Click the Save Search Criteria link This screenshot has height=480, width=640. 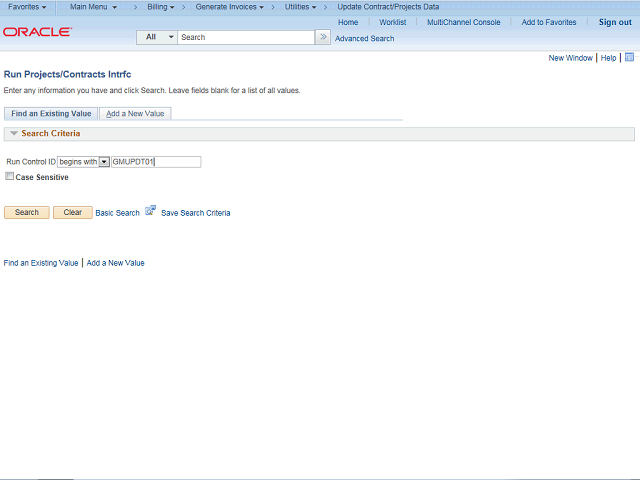pyautogui.click(x=196, y=213)
